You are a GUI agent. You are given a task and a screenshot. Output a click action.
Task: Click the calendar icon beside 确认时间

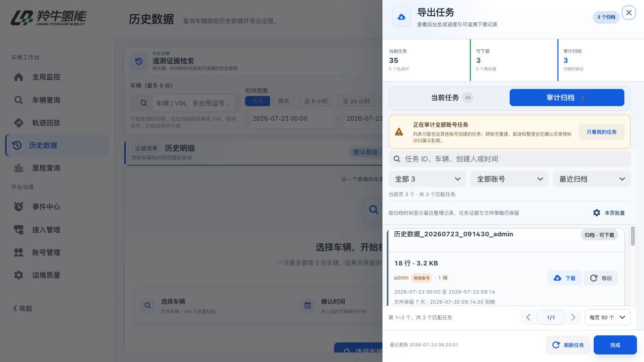click(307, 306)
